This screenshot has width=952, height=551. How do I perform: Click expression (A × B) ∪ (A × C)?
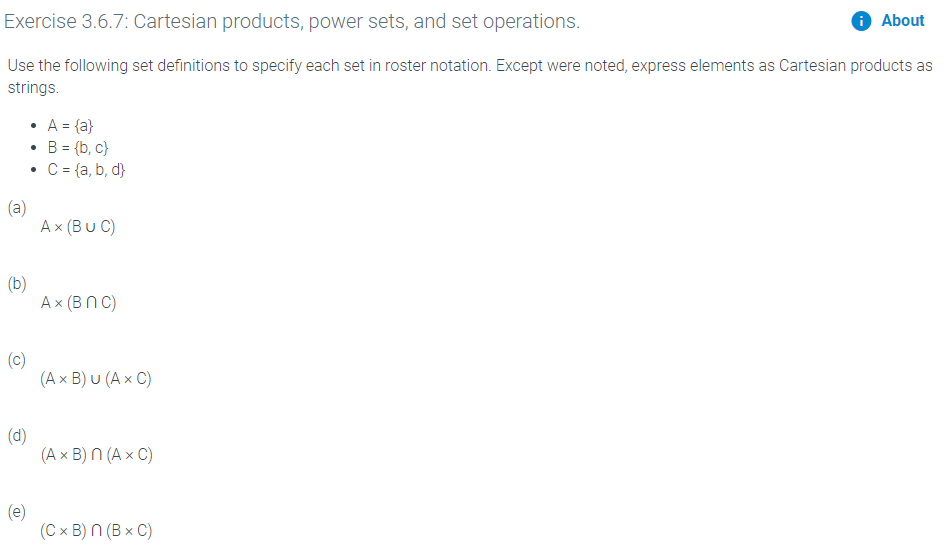coord(96,379)
